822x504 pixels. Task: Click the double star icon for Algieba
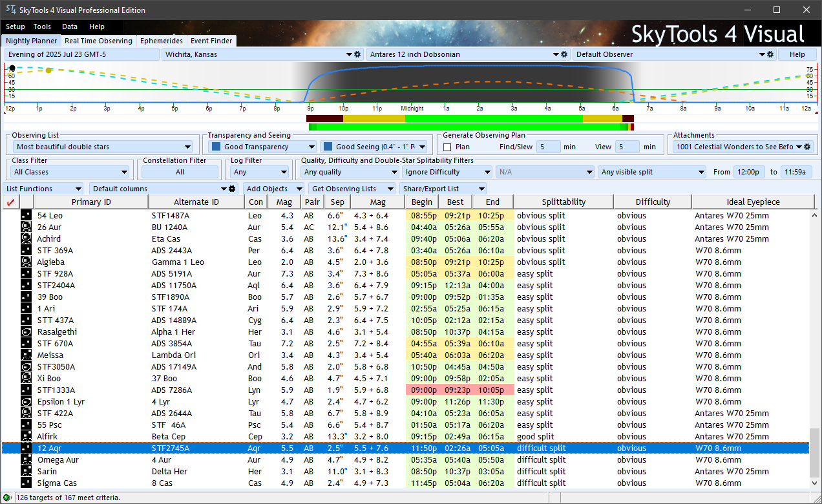tap(26, 262)
